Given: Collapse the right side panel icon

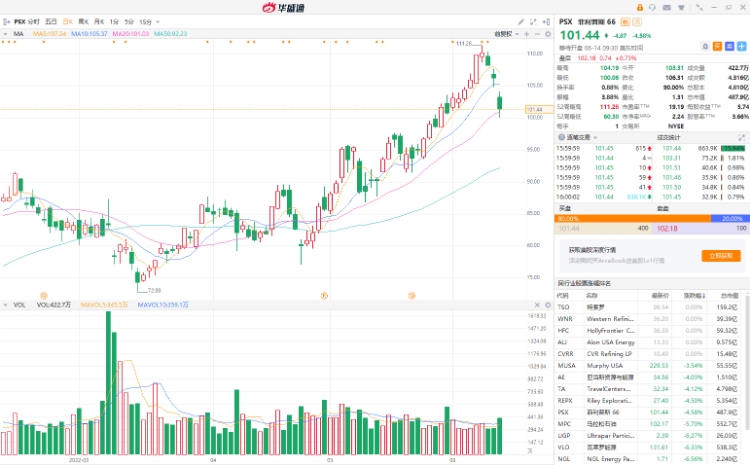Looking at the screenshot, I should click(546, 22).
